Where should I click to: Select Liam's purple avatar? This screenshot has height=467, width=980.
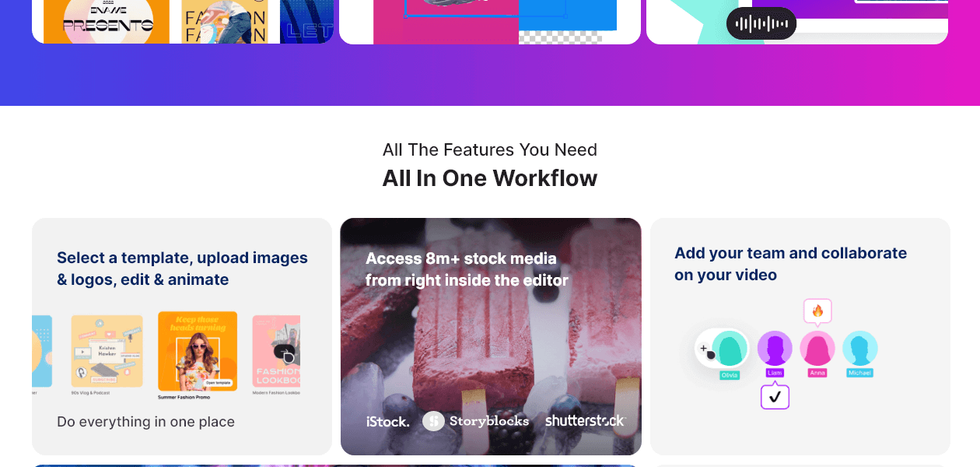click(775, 348)
